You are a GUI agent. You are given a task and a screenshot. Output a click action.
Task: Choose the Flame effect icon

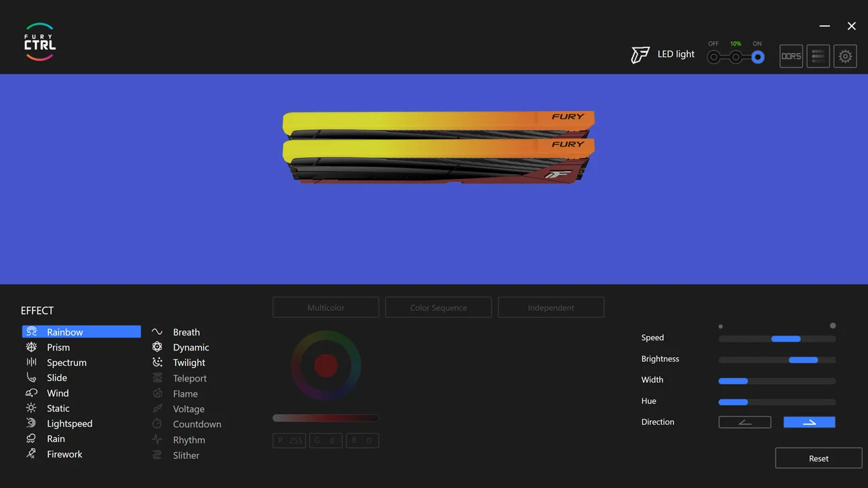pos(157,393)
